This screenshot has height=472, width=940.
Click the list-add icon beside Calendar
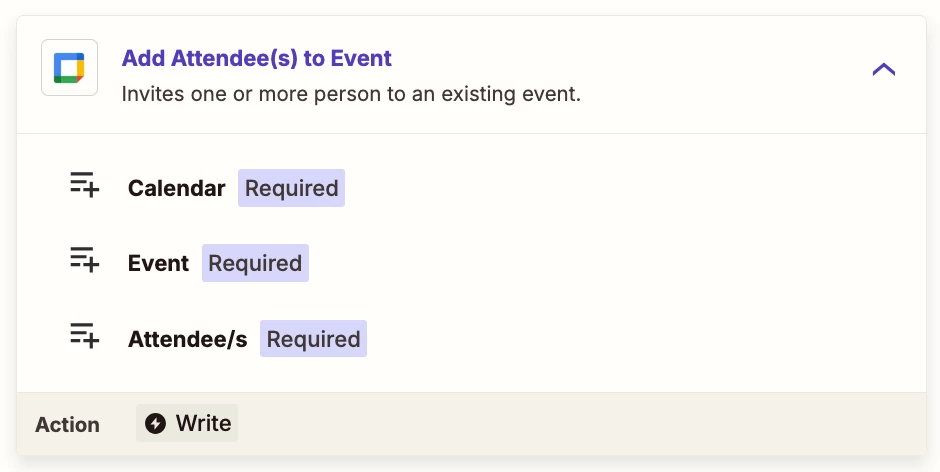coord(85,184)
